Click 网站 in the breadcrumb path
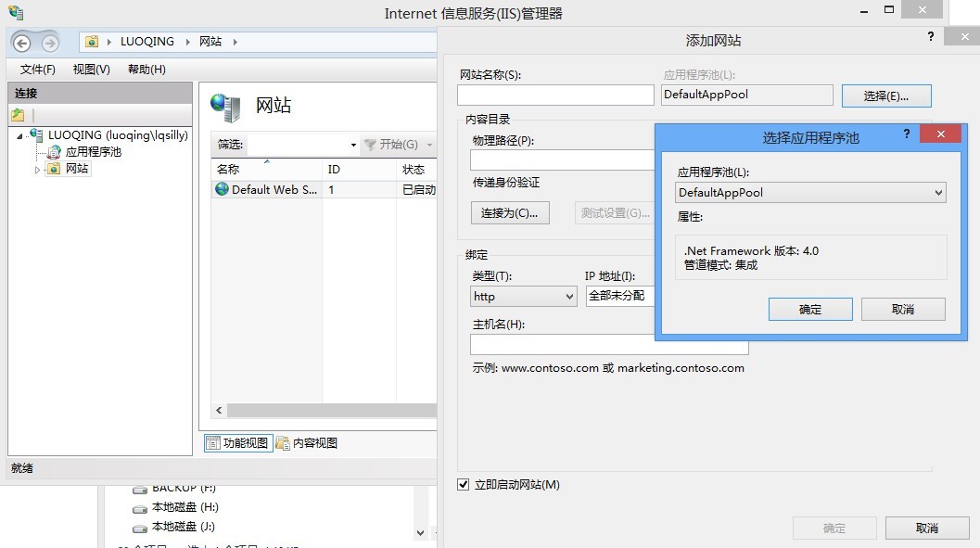 (x=210, y=41)
